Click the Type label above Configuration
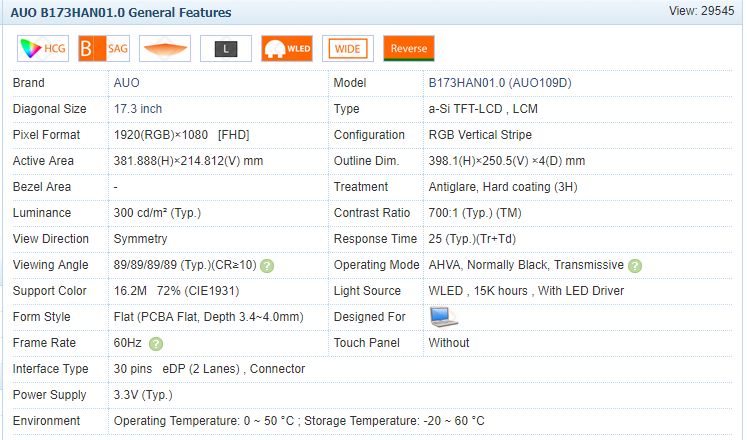747x440 pixels. pos(346,109)
